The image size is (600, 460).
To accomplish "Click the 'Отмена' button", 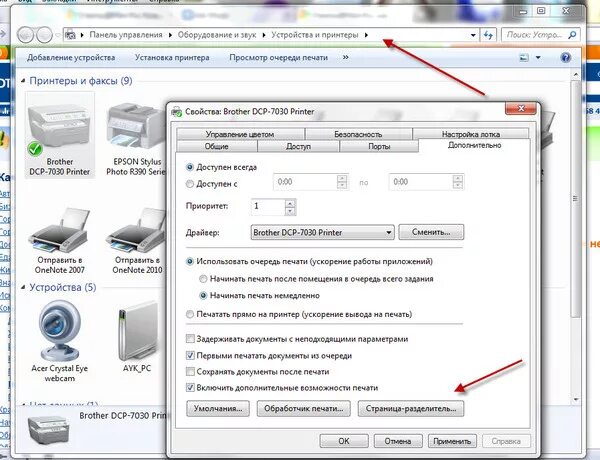I will tap(398, 441).
